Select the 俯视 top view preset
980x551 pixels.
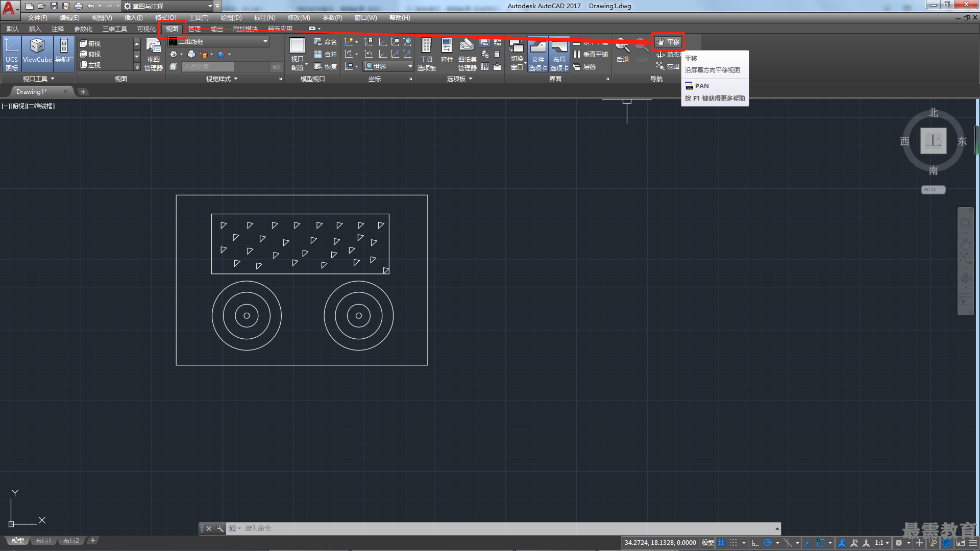point(90,43)
